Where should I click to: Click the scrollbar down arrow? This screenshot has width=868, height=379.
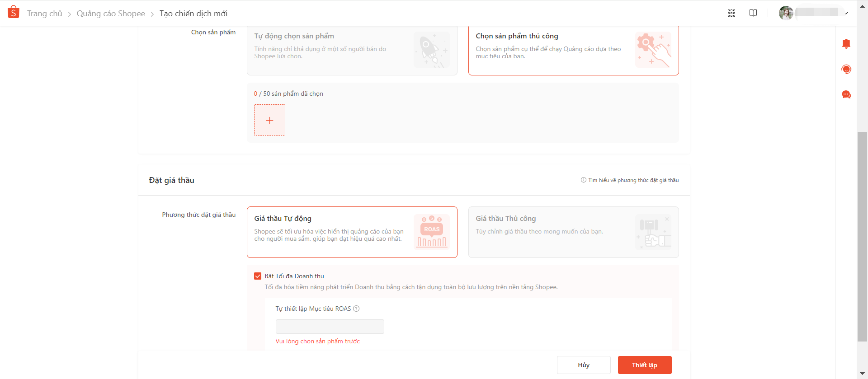862,374
